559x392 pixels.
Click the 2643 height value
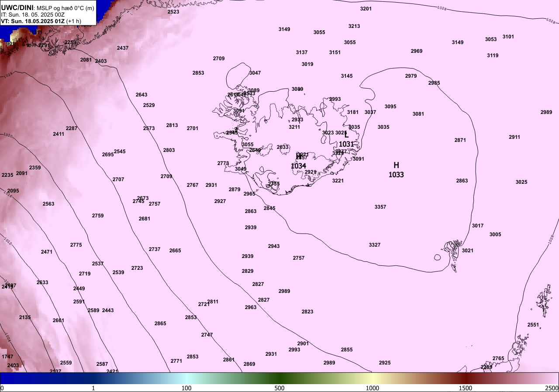click(x=141, y=95)
